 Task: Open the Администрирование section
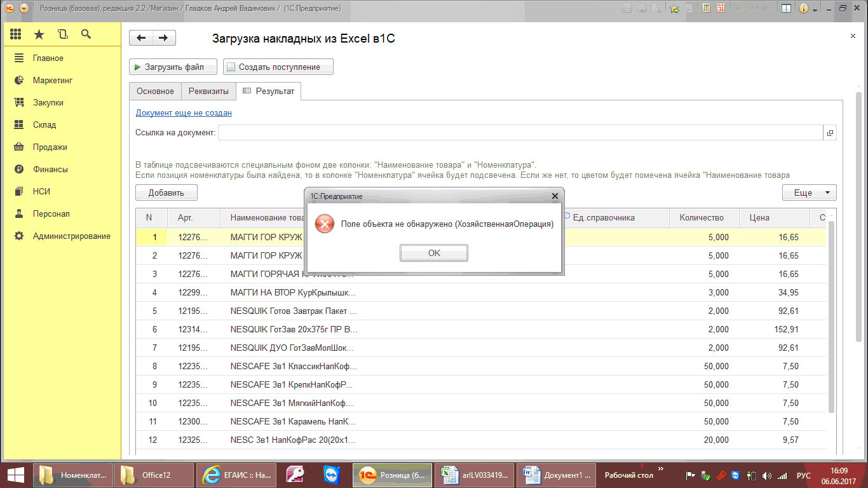click(x=71, y=236)
